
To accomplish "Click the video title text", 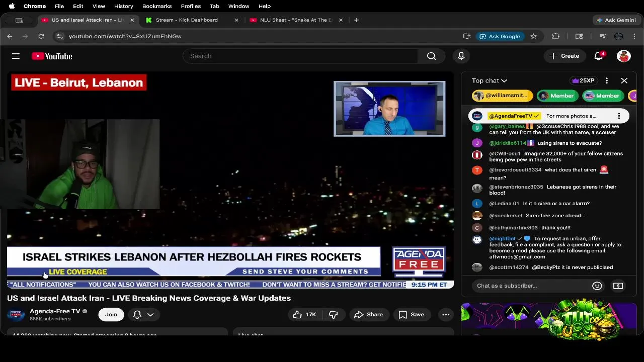I will pyautogui.click(x=149, y=298).
